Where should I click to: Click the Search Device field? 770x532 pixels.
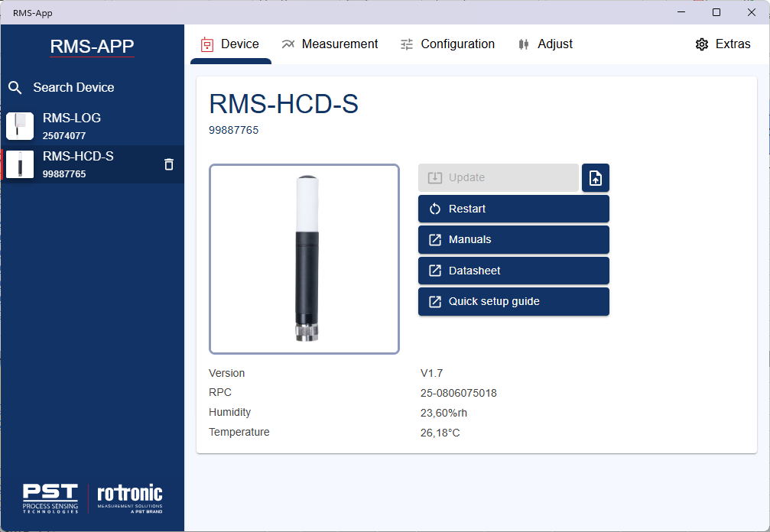(73, 87)
